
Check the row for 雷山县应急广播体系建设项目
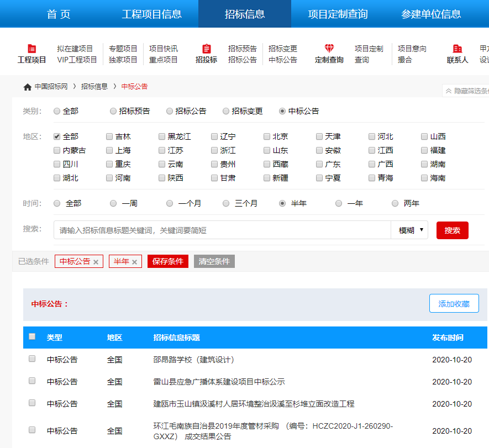32,381
